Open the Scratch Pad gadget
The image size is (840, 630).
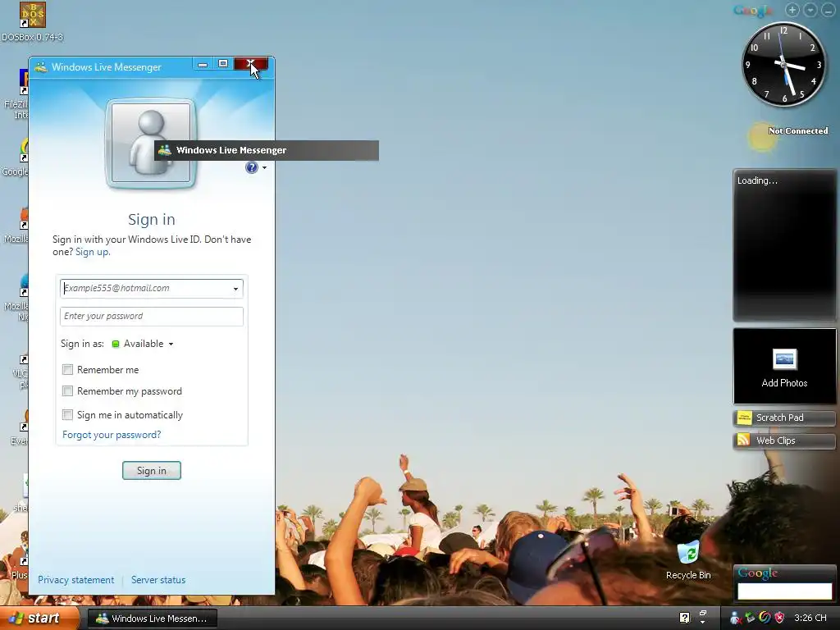(784, 418)
